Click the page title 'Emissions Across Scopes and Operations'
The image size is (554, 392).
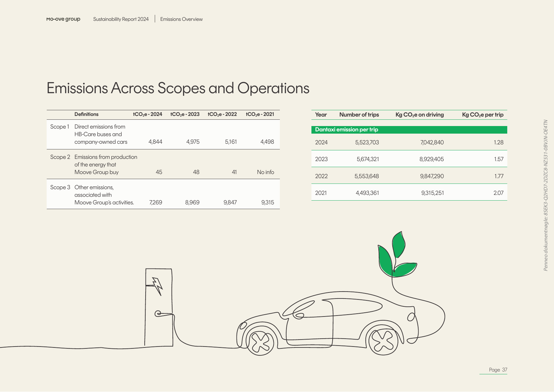pos(178,88)
